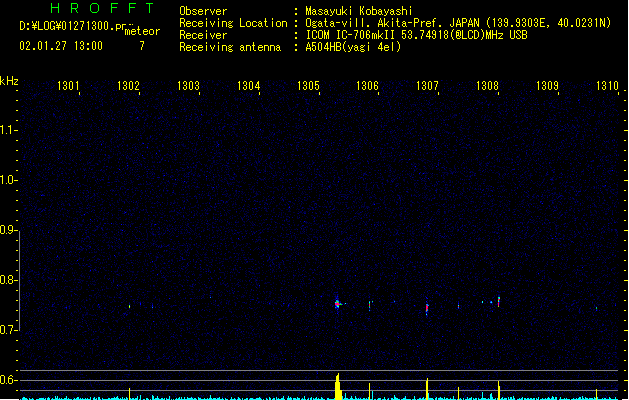Click the yellow intensity peak under 1302

pyautogui.click(x=129, y=394)
